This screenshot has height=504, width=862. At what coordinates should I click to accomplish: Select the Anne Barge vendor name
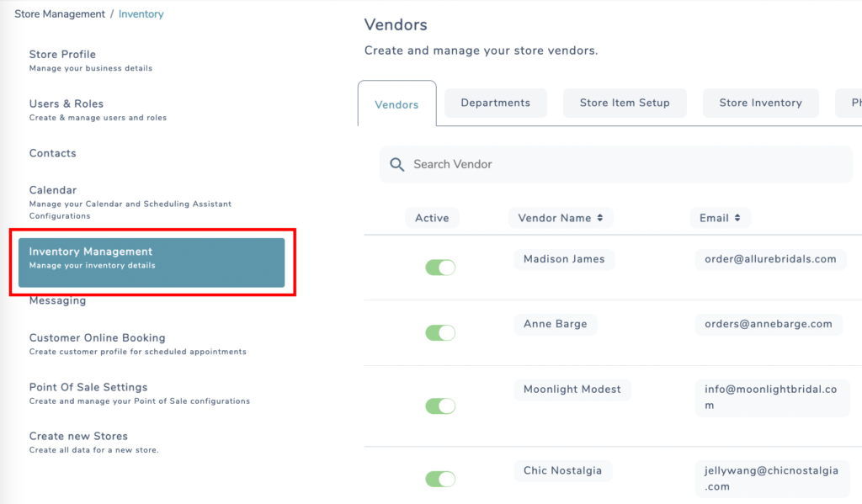pos(556,324)
